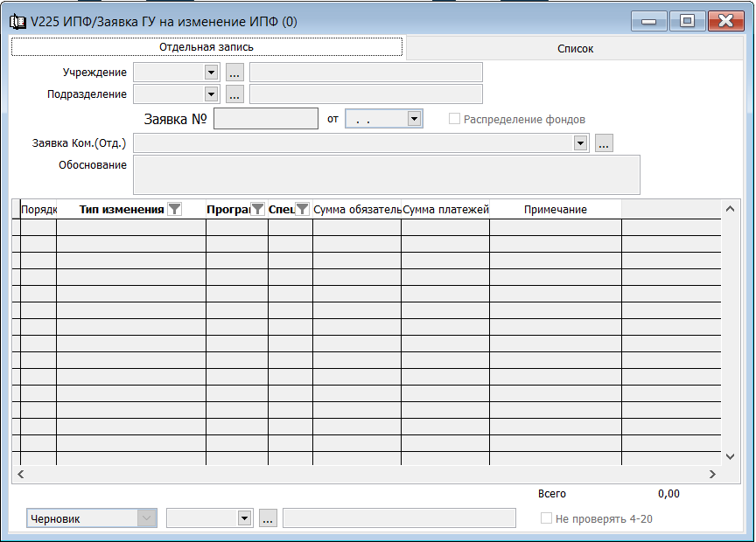This screenshot has height=542, width=756.
Task: Expand the Подразделение dropdown
Action: pyautogui.click(x=211, y=94)
